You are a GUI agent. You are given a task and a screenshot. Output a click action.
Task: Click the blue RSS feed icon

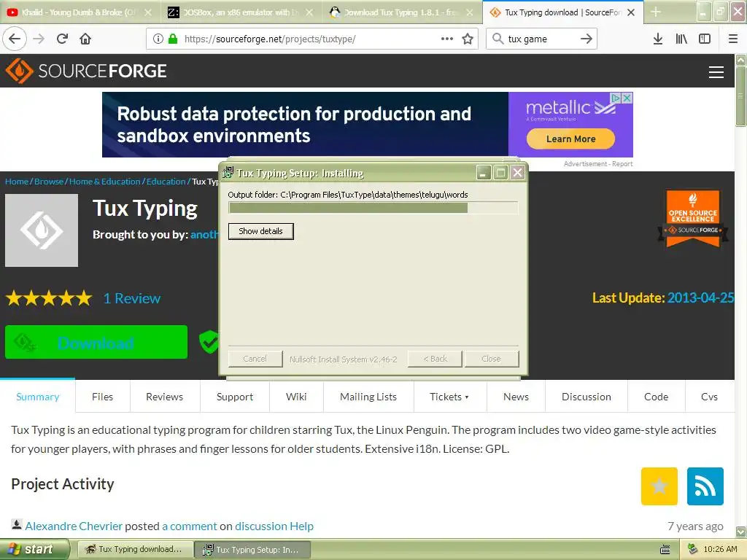tap(705, 486)
